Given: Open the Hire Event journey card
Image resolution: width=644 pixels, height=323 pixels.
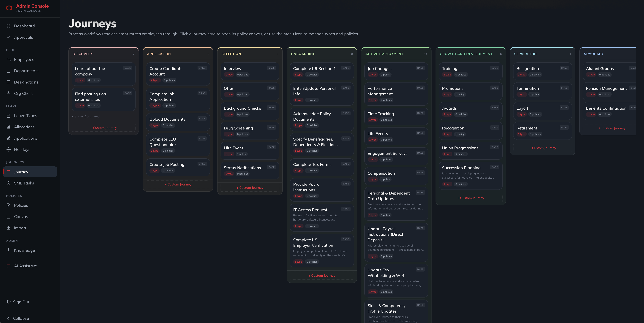Looking at the screenshot, I should point(250,151).
